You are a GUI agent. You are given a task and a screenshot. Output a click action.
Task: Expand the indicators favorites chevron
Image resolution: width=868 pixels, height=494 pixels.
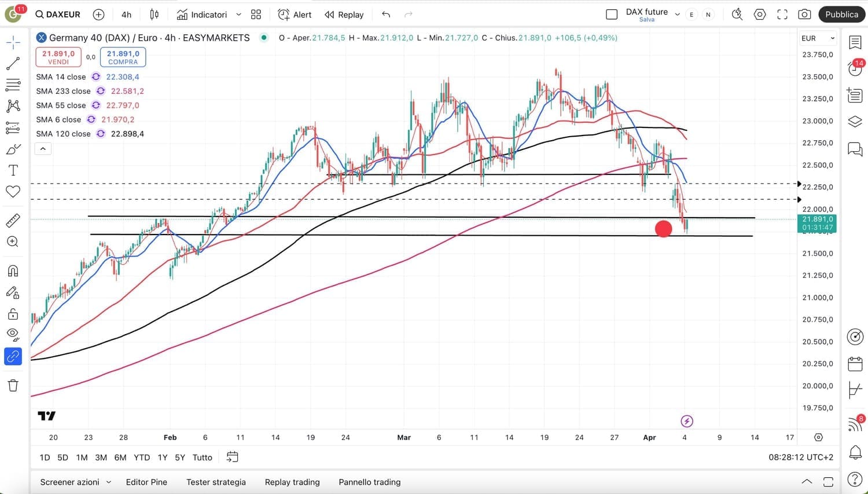point(238,14)
